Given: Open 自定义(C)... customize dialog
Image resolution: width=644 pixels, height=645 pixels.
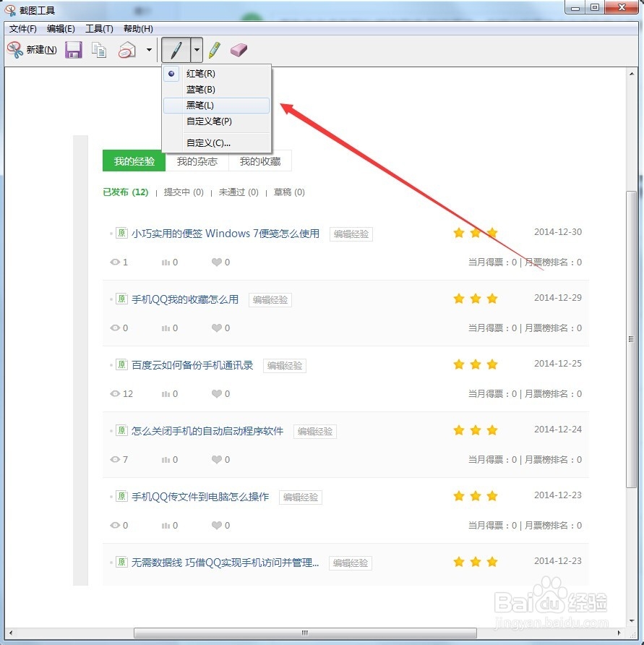Looking at the screenshot, I should point(217,142).
